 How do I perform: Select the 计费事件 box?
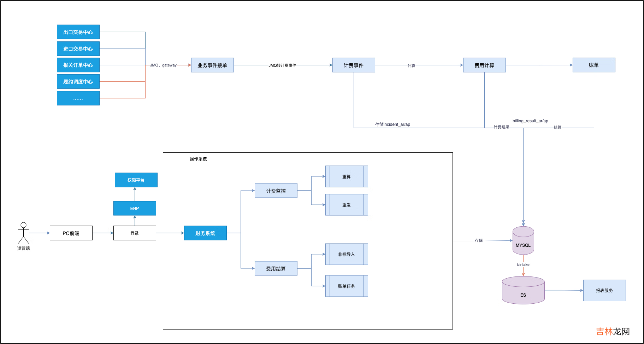354,65
